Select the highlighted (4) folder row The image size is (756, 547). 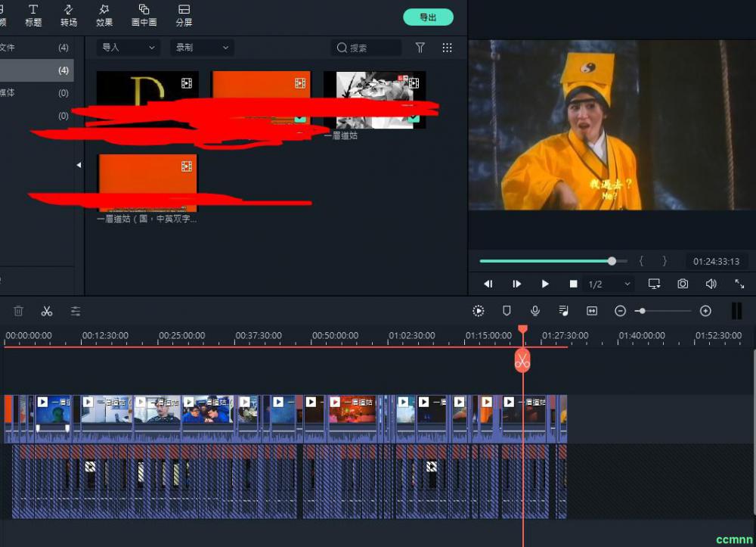click(36, 70)
